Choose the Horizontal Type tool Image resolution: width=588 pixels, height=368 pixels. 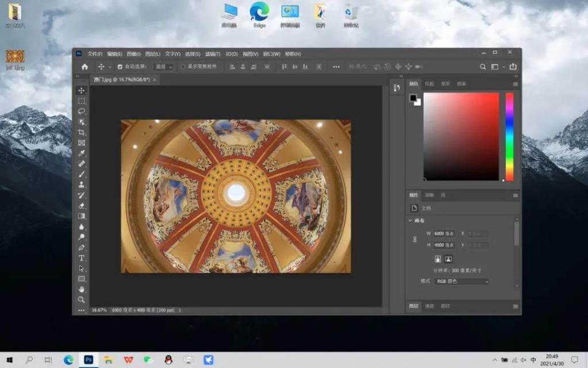click(x=82, y=258)
